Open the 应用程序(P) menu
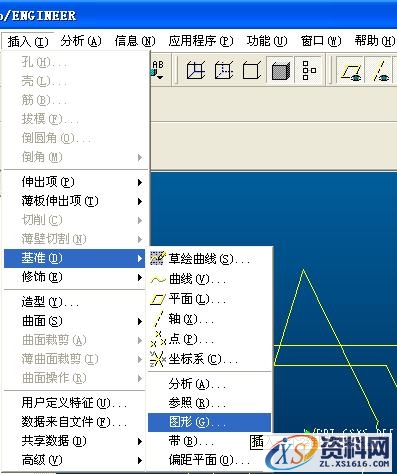 coord(200,41)
